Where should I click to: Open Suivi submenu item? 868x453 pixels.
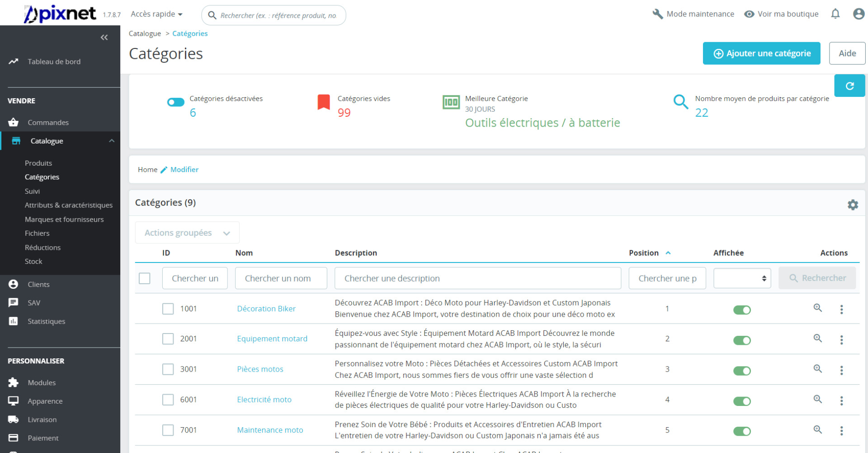[x=32, y=191]
